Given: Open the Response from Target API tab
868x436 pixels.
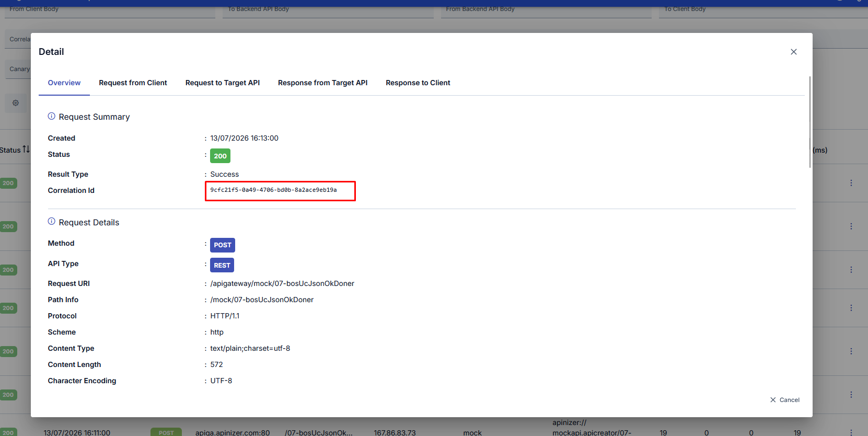Looking at the screenshot, I should (322, 83).
